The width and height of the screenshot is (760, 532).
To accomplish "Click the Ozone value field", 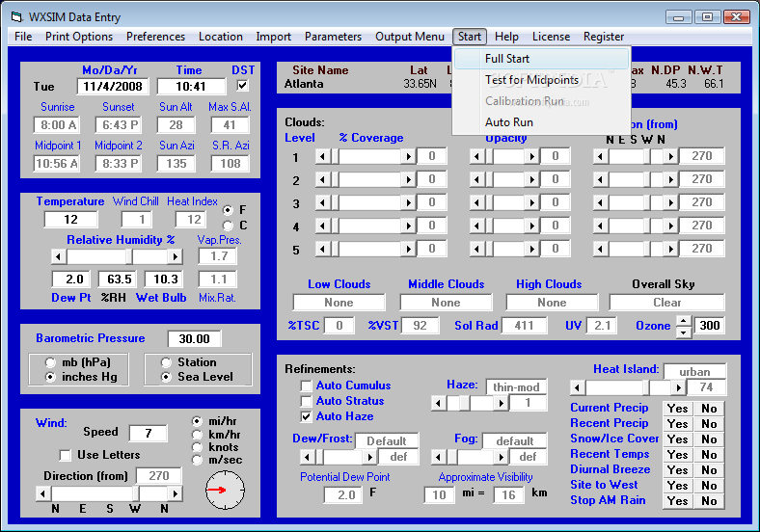I will click(709, 326).
